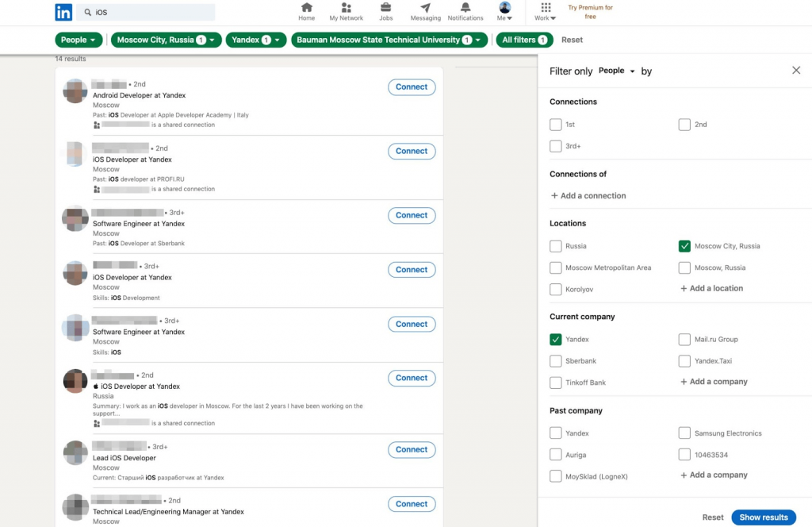Check the 1st connections checkbox
The width and height of the screenshot is (812, 527).
point(556,125)
